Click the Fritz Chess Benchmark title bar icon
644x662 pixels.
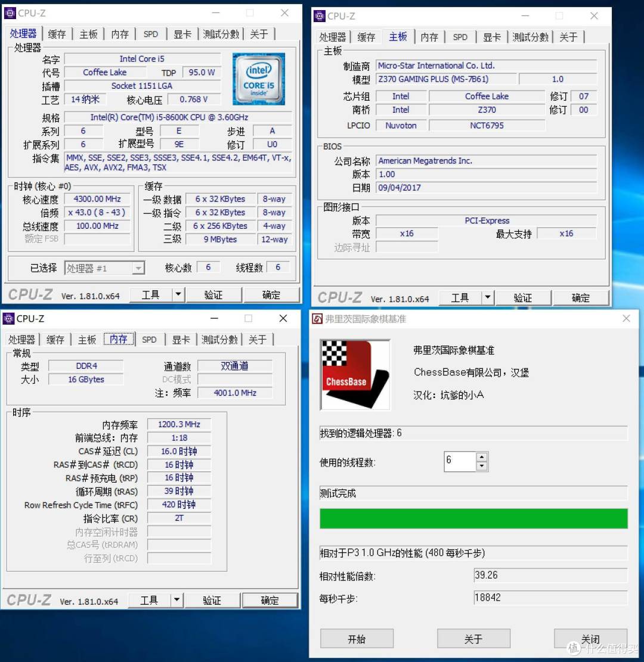pos(317,319)
